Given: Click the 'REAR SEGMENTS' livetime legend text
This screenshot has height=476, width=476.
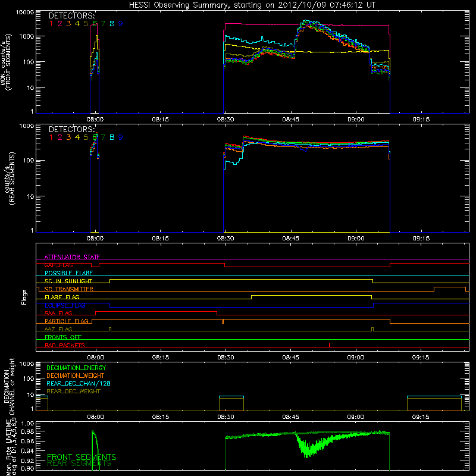Looking at the screenshot, I should pyautogui.click(x=79, y=464).
